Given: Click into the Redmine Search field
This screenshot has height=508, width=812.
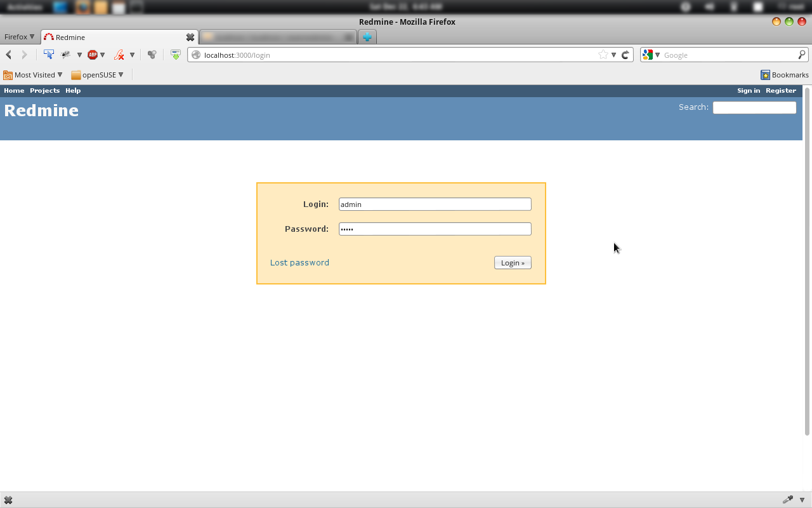Looking at the screenshot, I should click(754, 107).
